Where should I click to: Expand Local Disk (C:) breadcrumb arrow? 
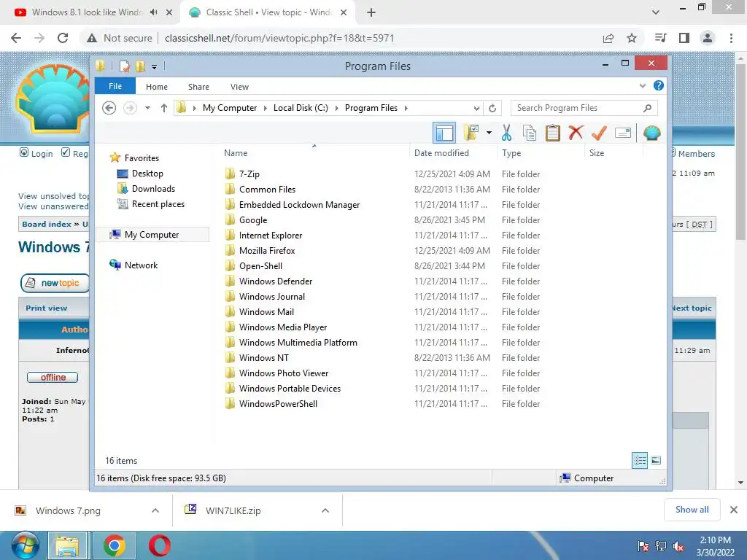pyautogui.click(x=337, y=108)
